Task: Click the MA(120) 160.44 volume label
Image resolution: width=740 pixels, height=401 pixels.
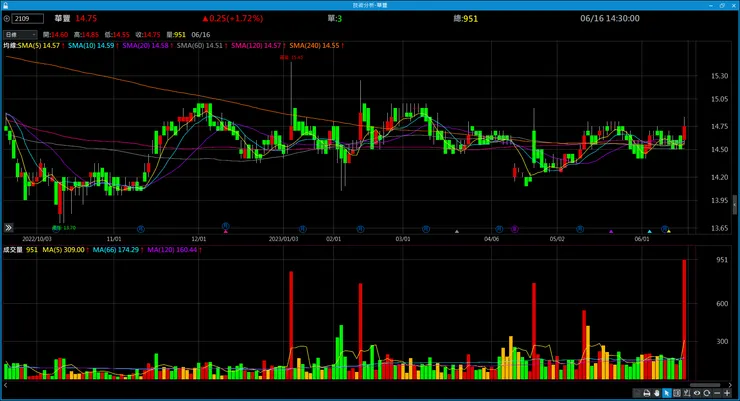Action: coord(172,250)
